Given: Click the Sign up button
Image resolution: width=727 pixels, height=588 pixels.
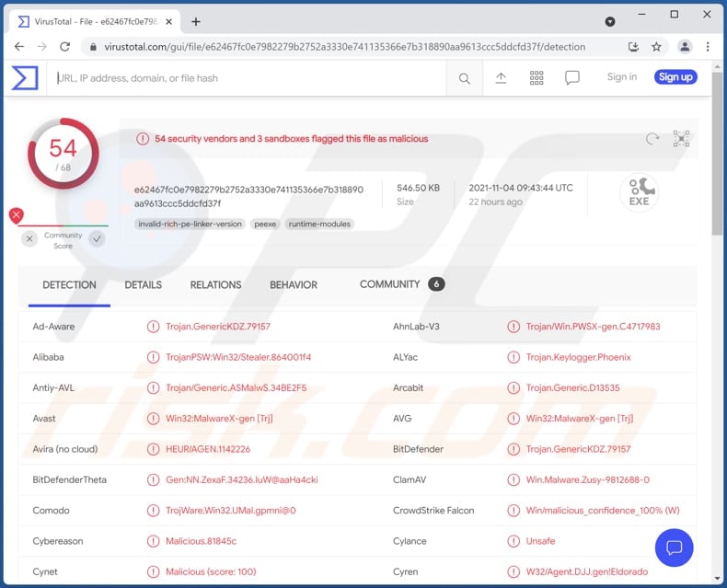Looking at the screenshot, I should pos(675,77).
